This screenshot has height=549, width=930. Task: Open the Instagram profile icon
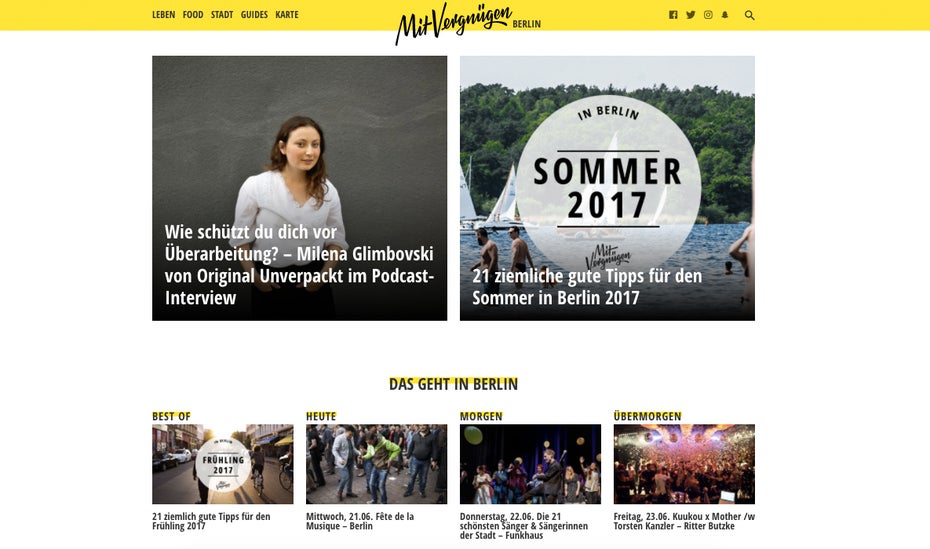[x=708, y=15]
